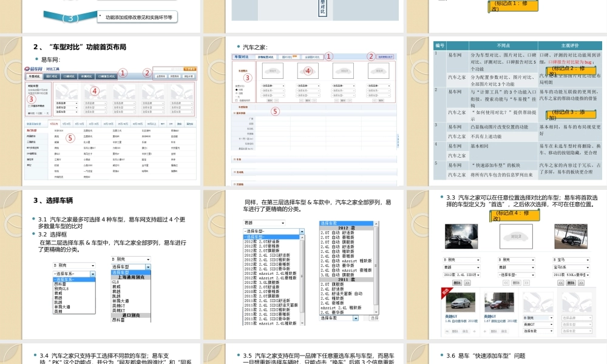Click the forward arrow icon beside 删除
The width and height of the screenshot is (607, 364).
(x=467, y=283)
